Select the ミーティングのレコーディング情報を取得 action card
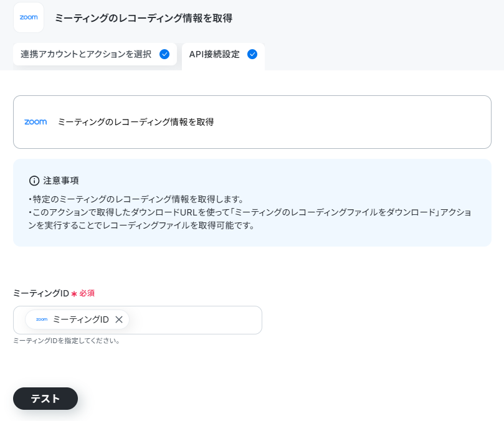Viewport: 504px width, 421px height. pos(252,122)
